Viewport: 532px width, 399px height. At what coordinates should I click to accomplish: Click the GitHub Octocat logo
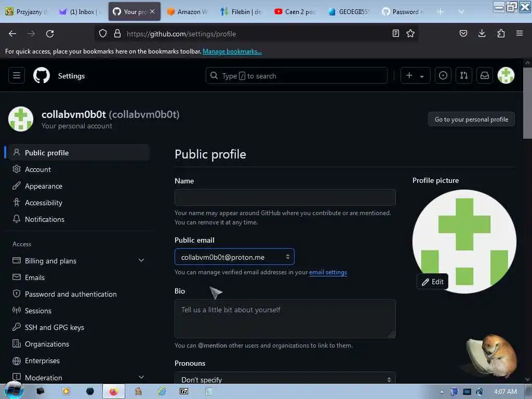(42, 75)
